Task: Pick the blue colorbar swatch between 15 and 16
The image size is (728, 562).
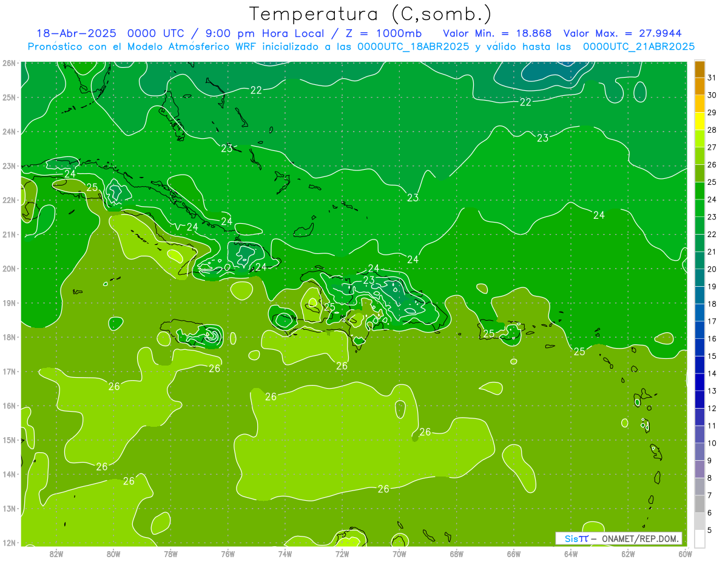Action: tap(699, 347)
